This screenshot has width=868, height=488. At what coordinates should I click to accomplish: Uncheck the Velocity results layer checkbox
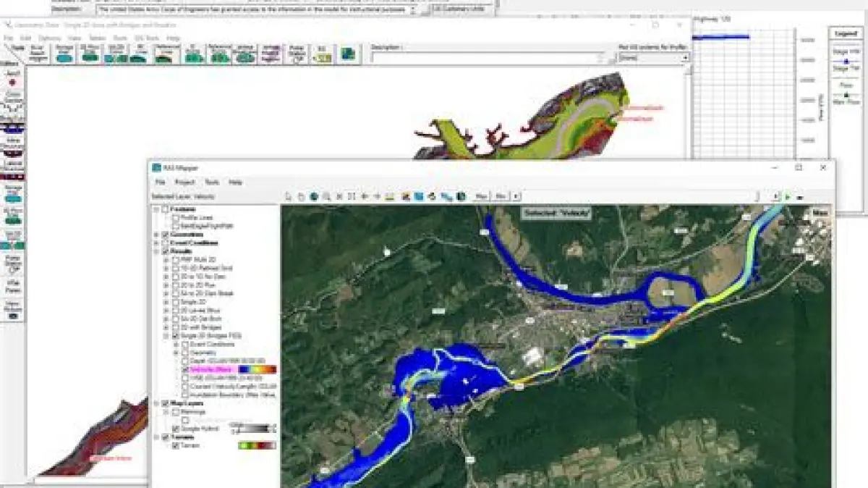point(184,369)
